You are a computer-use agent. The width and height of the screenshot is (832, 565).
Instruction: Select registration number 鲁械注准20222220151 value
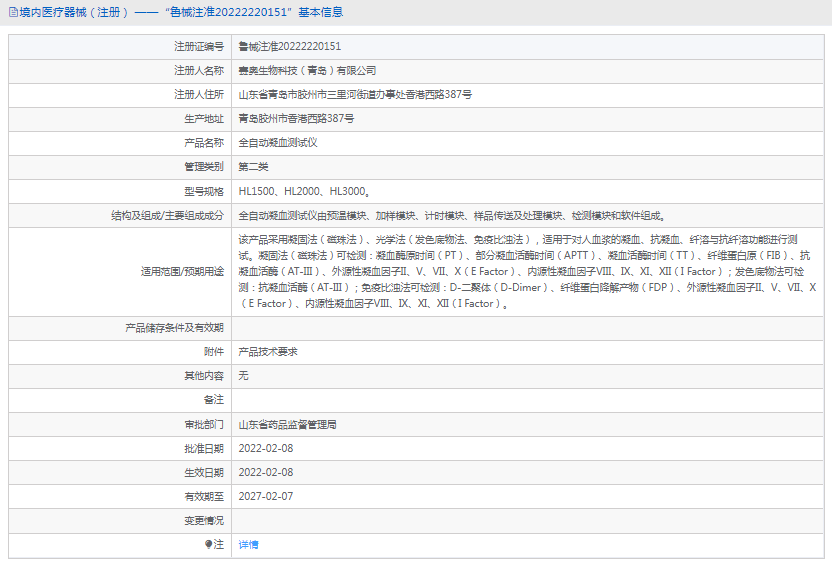coord(290,47)
